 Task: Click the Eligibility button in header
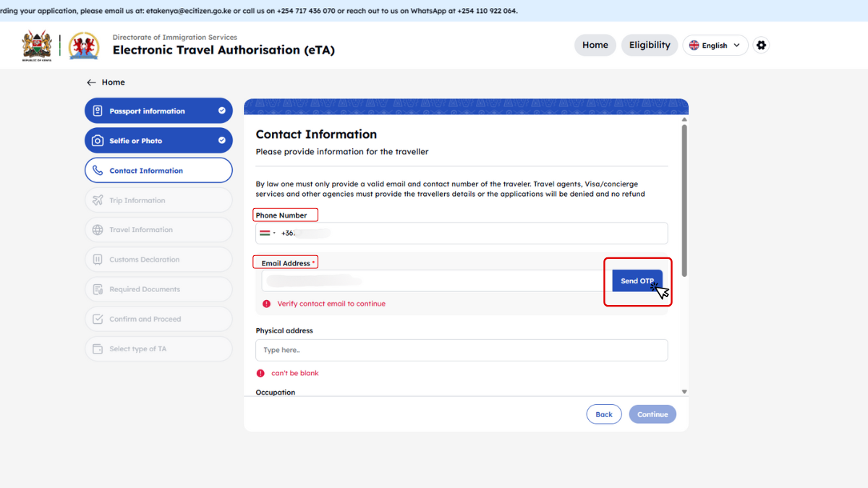[x=649, y=45]
